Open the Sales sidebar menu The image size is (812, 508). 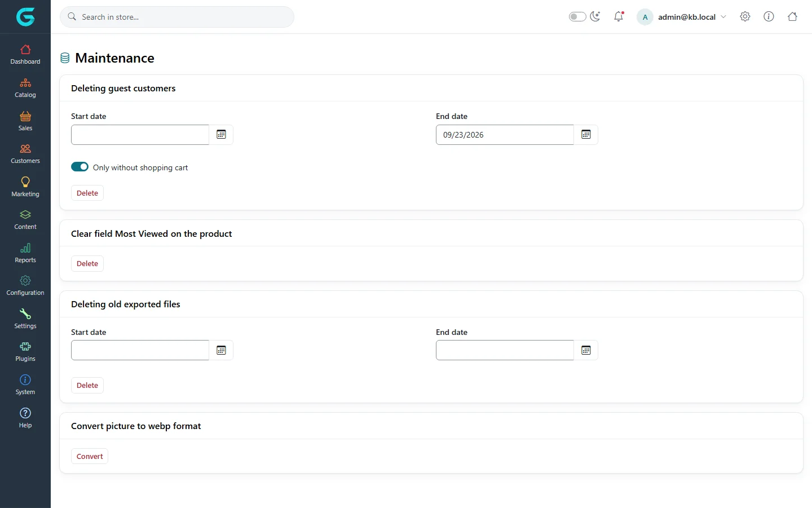point(25,121)
